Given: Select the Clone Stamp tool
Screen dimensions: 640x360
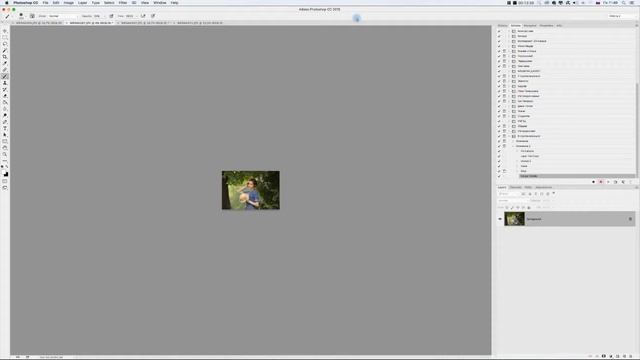Looking at the screenshot, I should click(5, 83).
